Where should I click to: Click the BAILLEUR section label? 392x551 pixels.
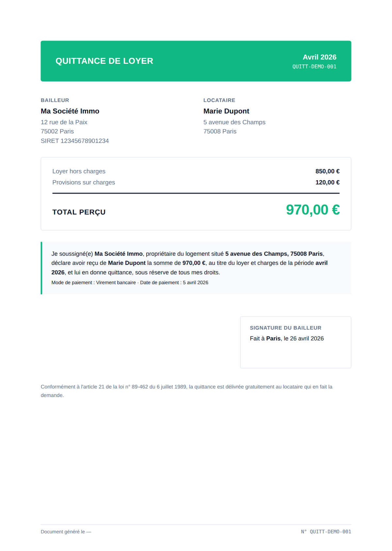(55, 100)
